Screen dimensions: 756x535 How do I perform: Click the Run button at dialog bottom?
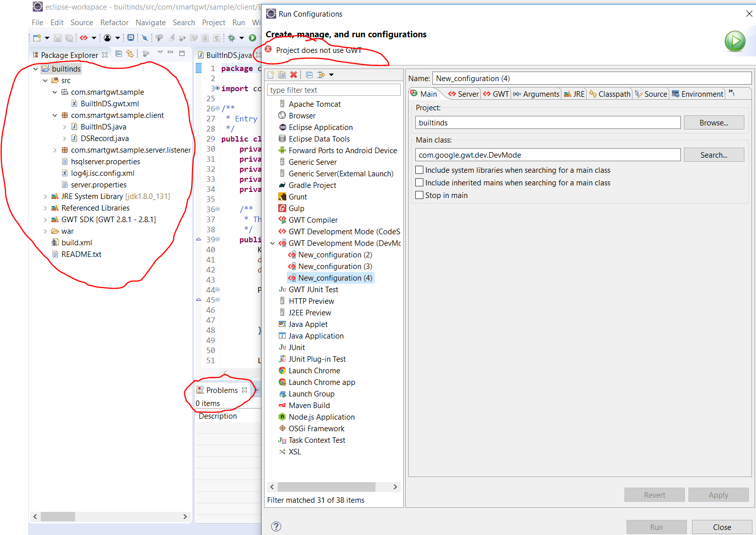[656, 527]
